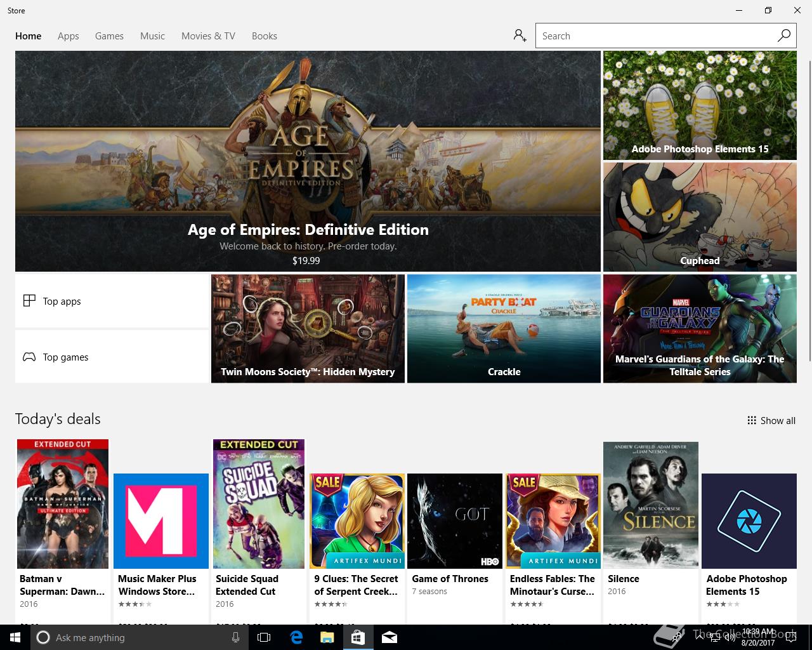Click the "7 seasons" label
Image resolution: width=812 pixels, height=650 pixels.
click(x=429, y=592)
